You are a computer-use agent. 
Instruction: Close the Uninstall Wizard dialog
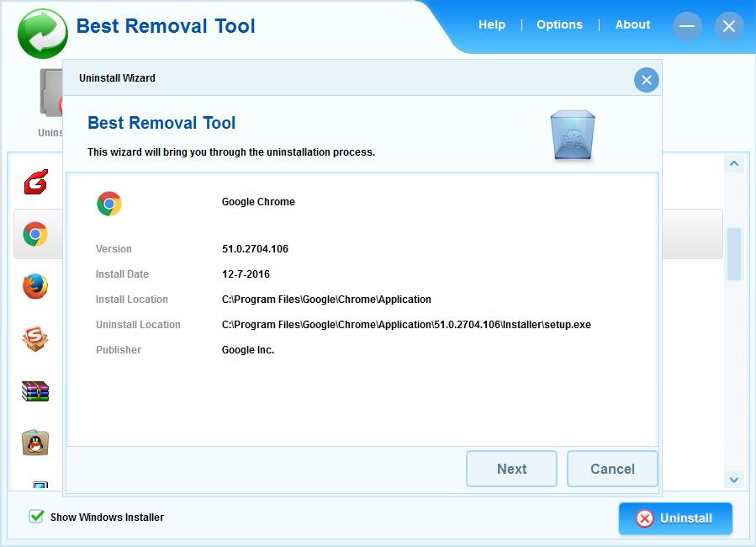(646, 80)
